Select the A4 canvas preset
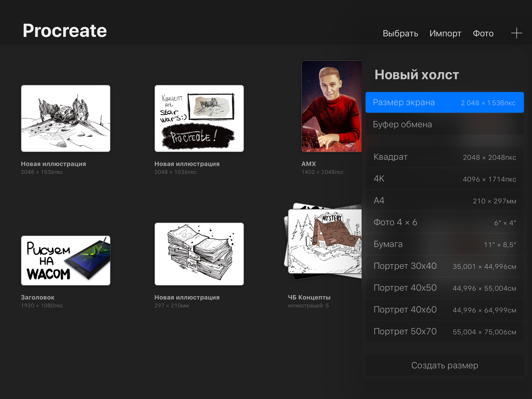Screen dimensions: 532x399 (445, 201)
